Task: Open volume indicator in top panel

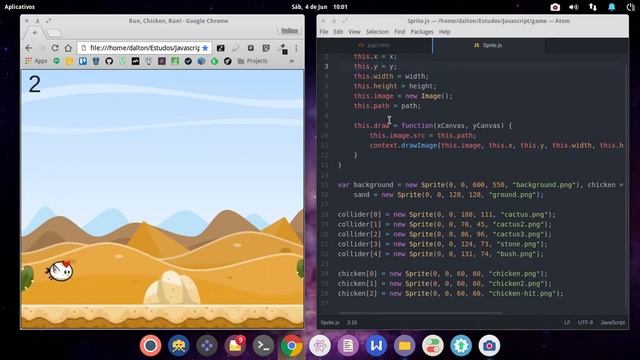Action: 573,7
